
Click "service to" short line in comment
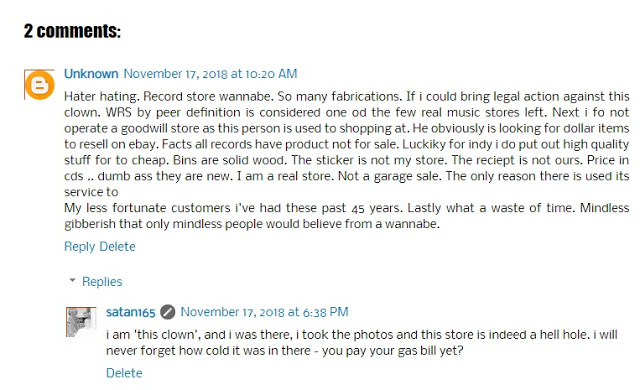click(x=91, y=192)
